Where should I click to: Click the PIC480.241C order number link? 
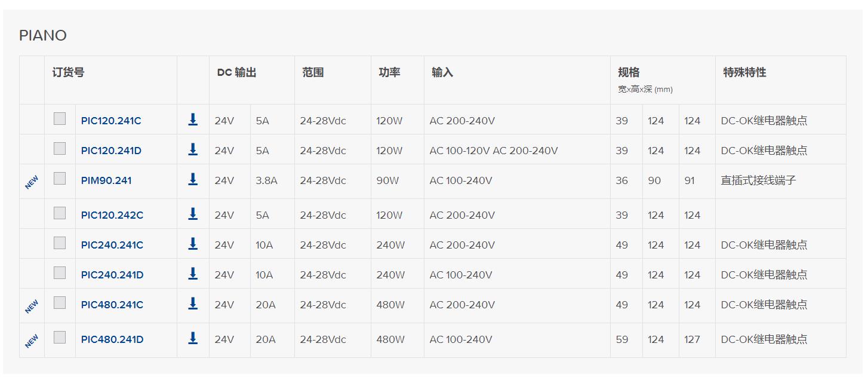[x=112, y=305]
